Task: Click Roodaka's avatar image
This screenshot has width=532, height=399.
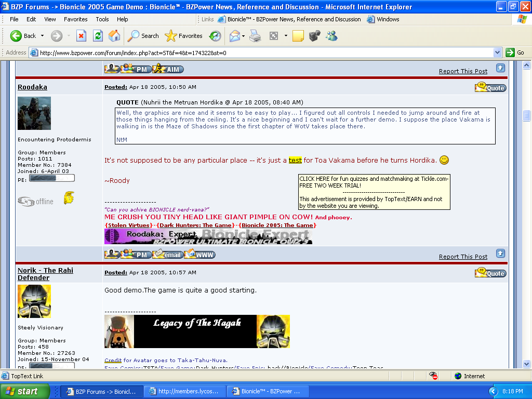Action: coord(34,113)
